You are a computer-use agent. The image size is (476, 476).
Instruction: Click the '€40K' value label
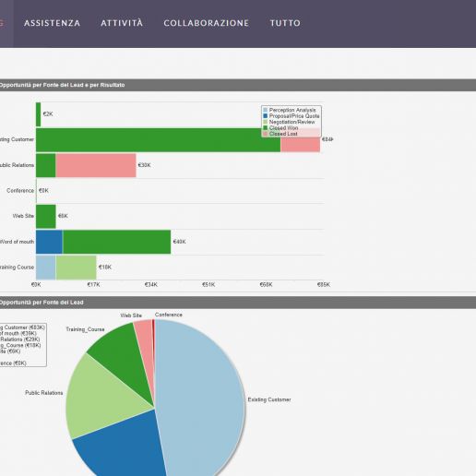[179, 242]
